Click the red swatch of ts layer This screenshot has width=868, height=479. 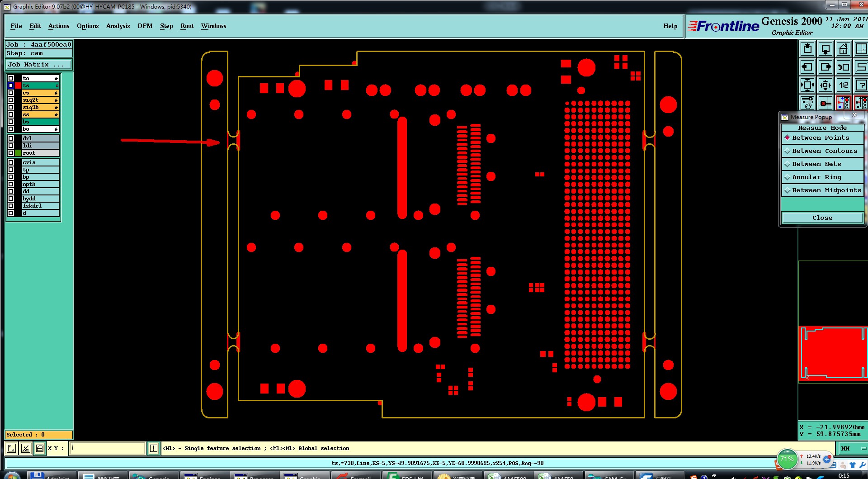click(18, 85)
